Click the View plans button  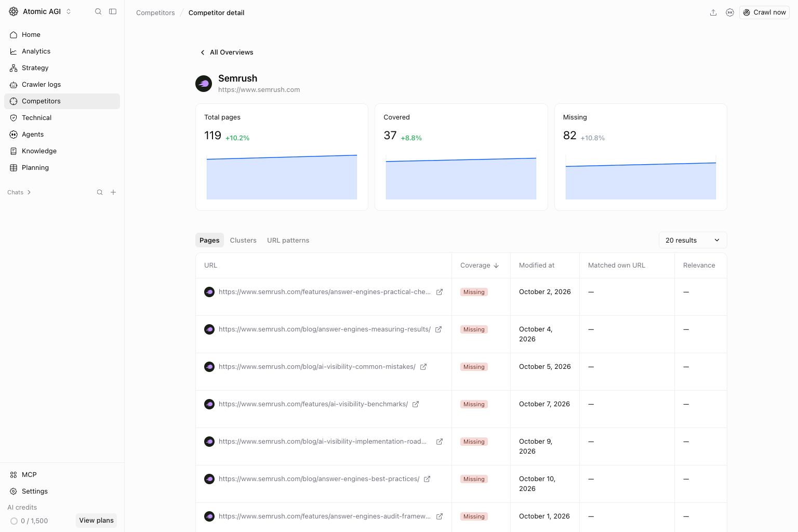coord(96,521)
